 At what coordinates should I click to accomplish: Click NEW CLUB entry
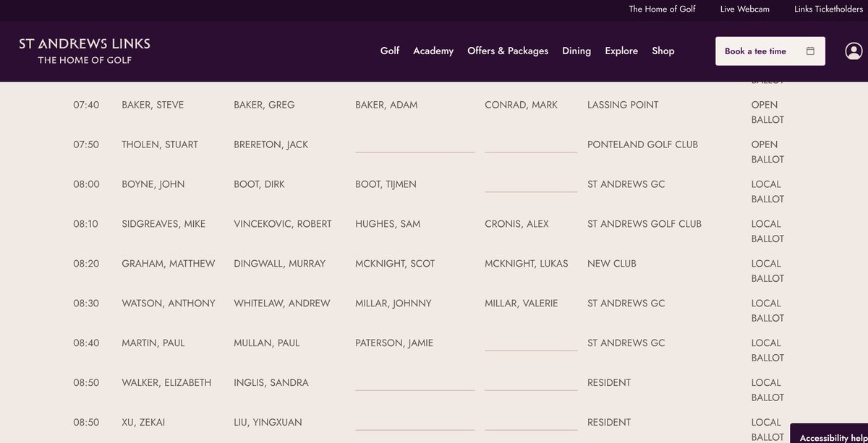pyautogui.click(x=612, y=264)
